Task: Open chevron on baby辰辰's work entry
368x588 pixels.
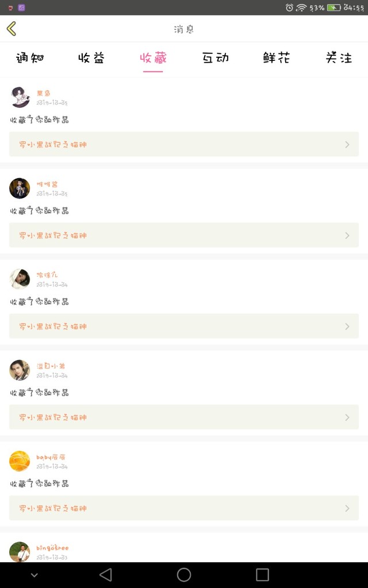Action: (347, 509)
